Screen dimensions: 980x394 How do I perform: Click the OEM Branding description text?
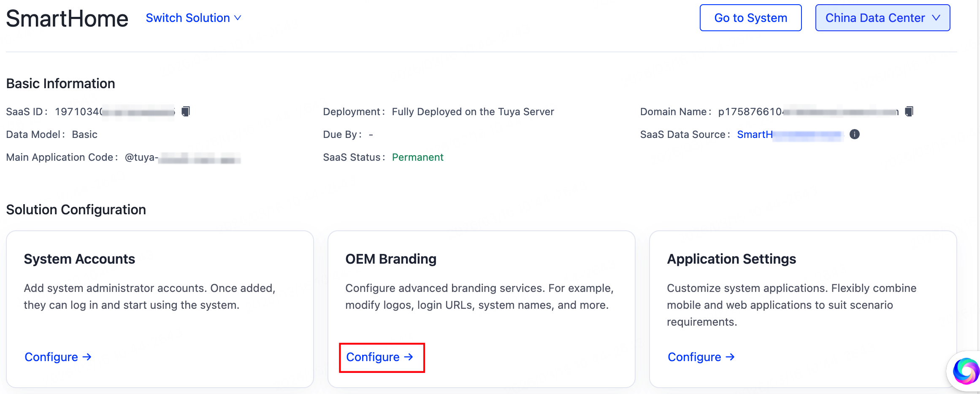pyautogui.click(x=479, y=297)
